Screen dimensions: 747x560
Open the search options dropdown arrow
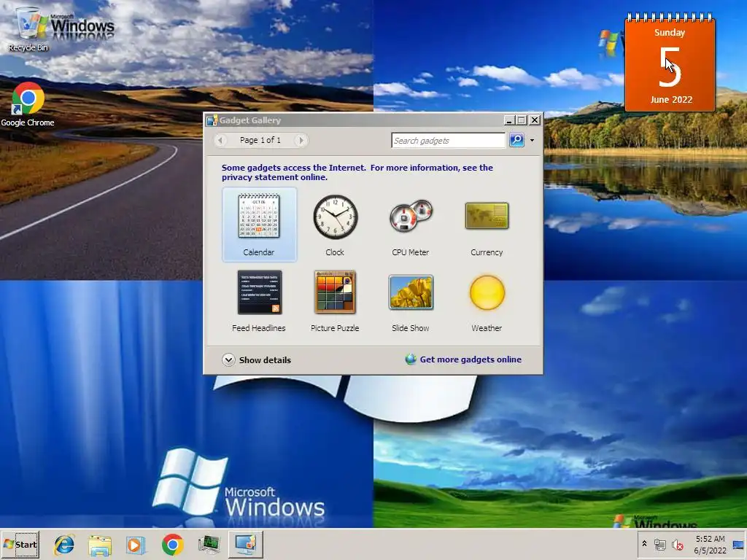(532, 141)
